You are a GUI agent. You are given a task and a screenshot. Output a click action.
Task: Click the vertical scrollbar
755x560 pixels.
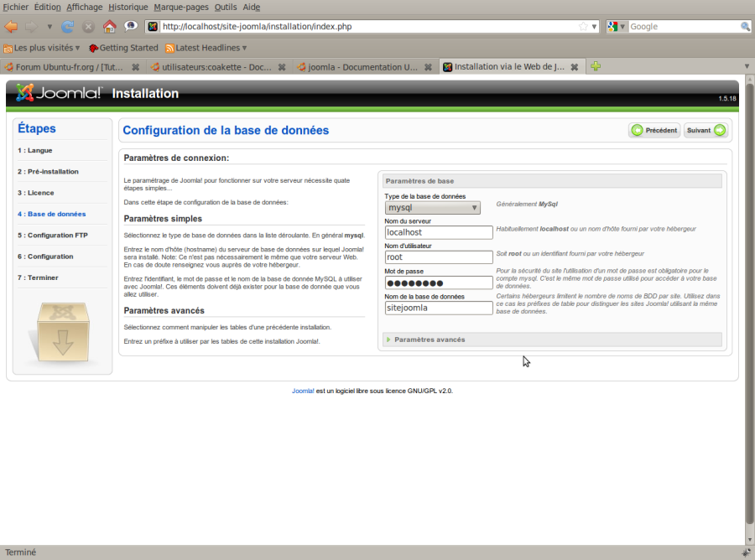[750, 303]
